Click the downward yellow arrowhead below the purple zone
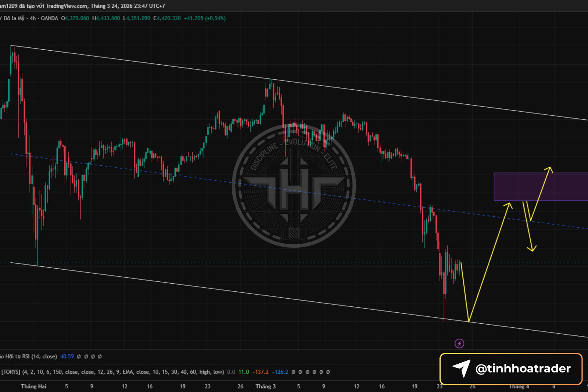 532,249
